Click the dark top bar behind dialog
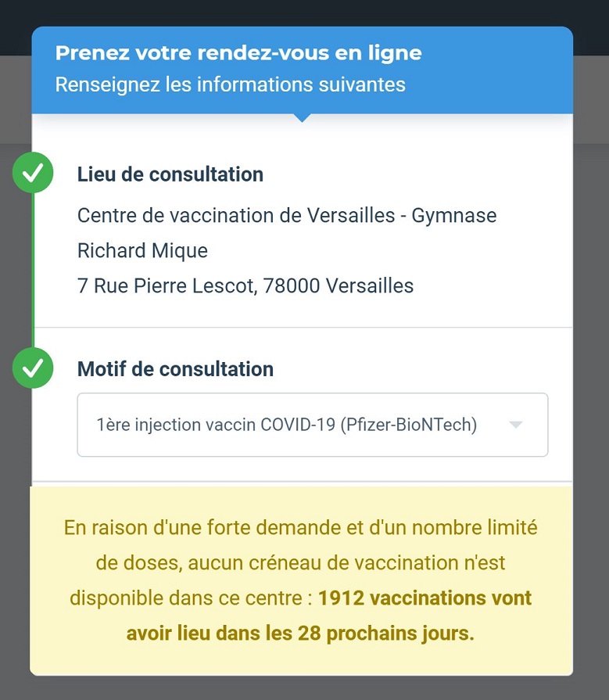 click(304, 13)
